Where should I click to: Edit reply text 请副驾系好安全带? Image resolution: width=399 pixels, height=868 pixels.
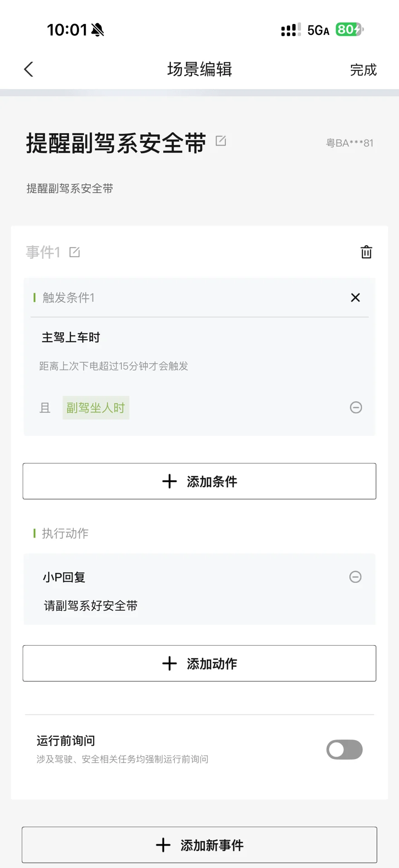[x=91, y=606]
